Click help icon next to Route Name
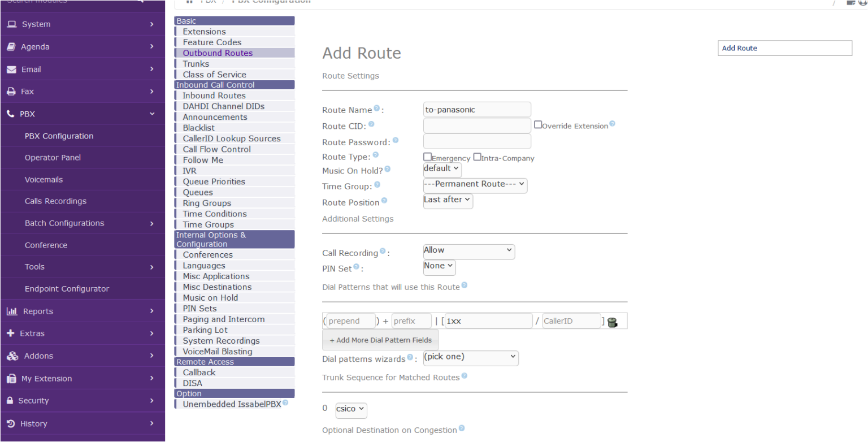 pyautogui.click(x=376, y=109)
